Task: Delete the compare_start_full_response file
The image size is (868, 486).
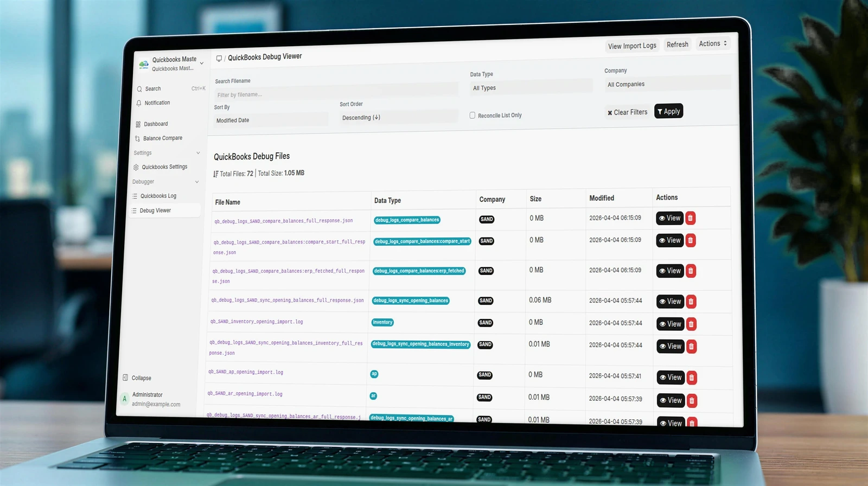Action: point(691,240)
